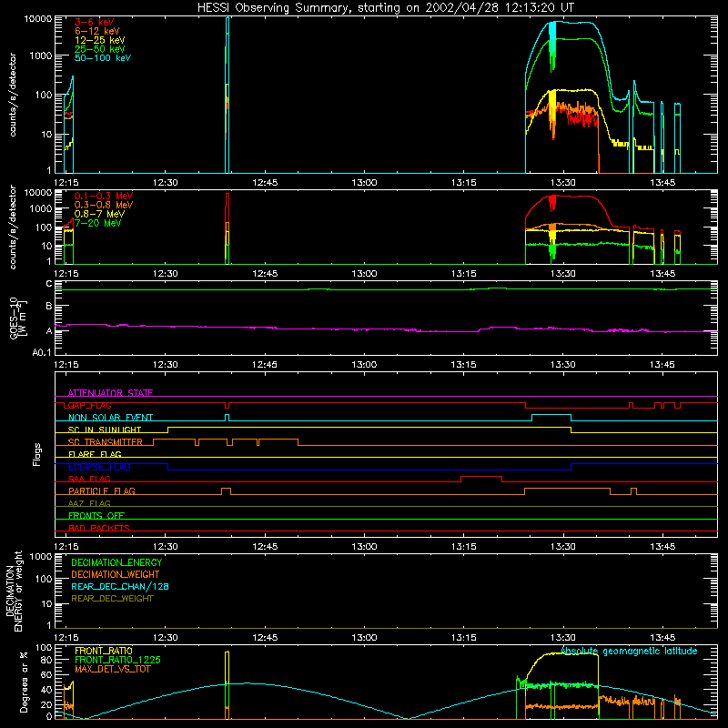
Task: Select the Absolute geomagnetic latitude label
Action: point(629,652)
